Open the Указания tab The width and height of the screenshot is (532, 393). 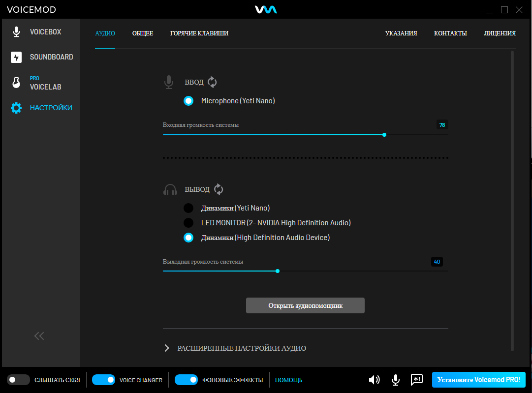coord(401,33)
